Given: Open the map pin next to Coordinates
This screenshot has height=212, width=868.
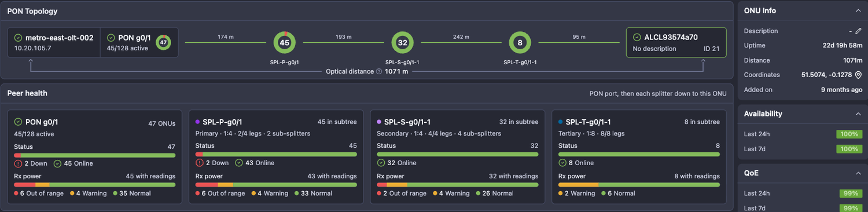Looking at the screenshot, I should (859, 75).
